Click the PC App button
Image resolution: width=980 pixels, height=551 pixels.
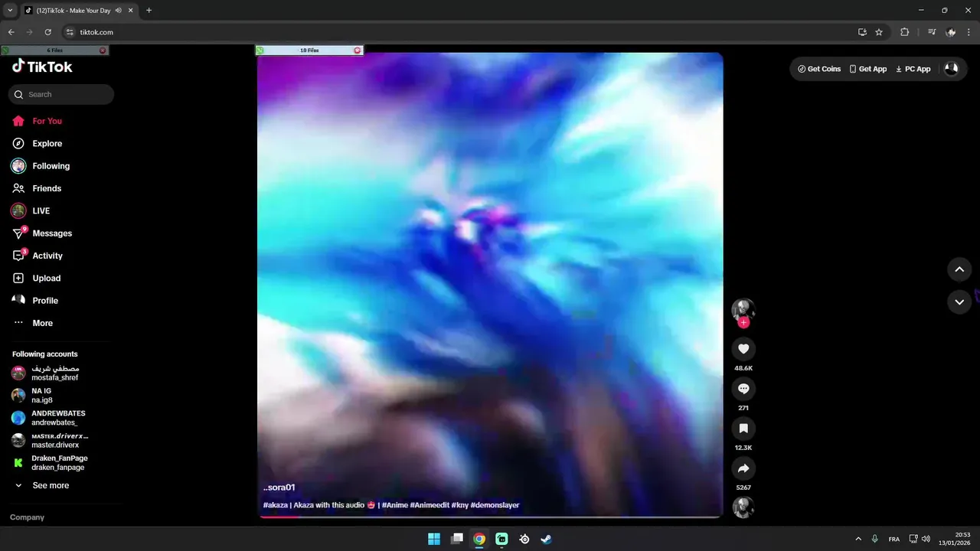click(x=913, y=69)
